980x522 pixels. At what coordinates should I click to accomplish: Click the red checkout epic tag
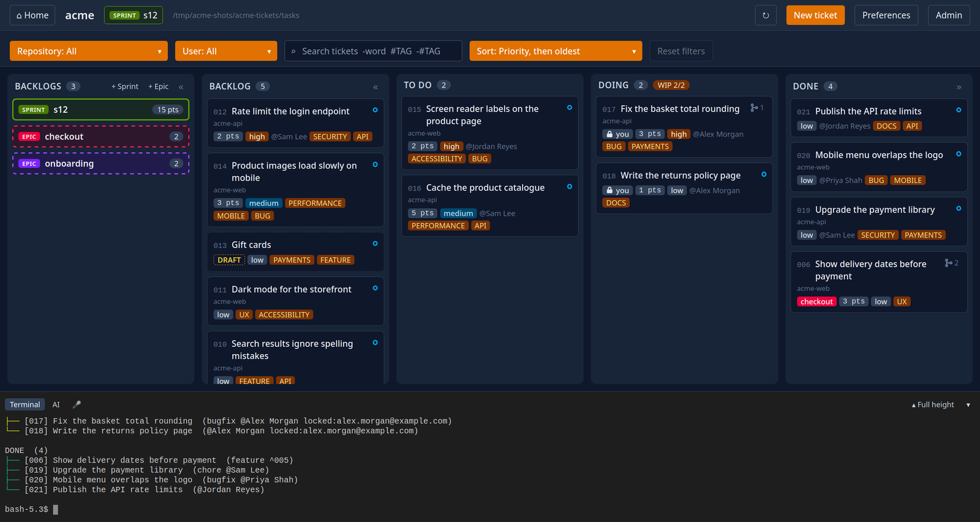click(x=816, y=301)
